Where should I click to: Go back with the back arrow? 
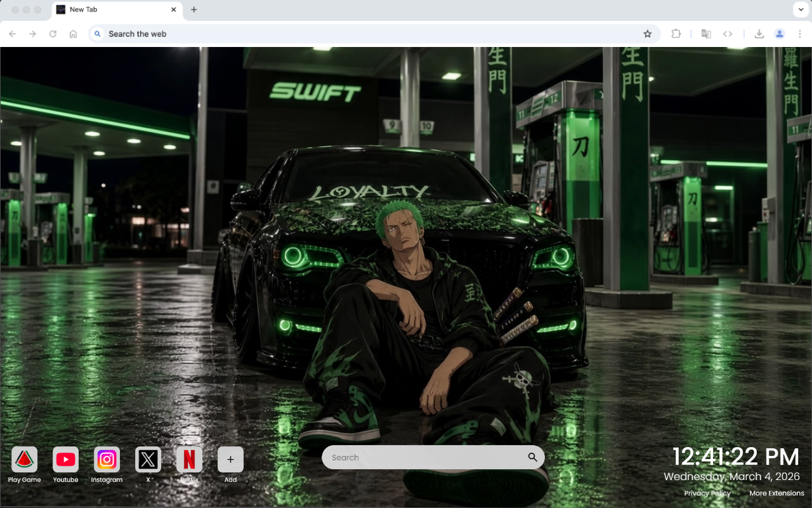pos(13,34)
